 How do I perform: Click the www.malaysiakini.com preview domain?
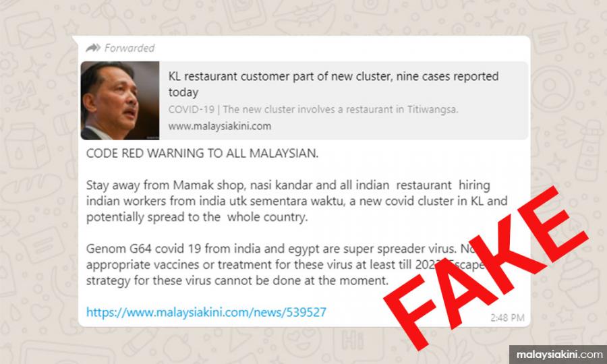tap(219, 126)
